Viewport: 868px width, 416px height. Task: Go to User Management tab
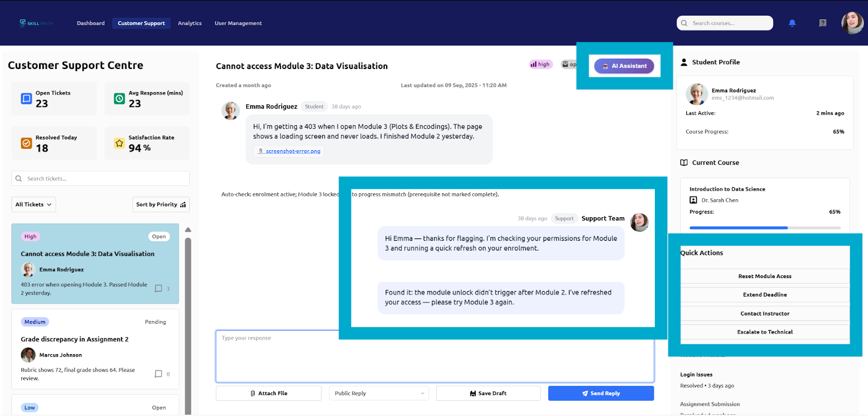[x=238, y=23]
